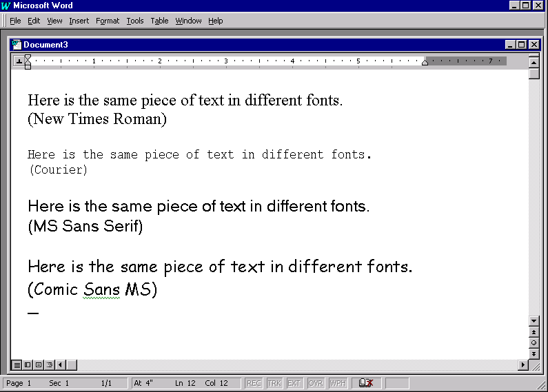Click the left indent box on ruler

point(28,67)
